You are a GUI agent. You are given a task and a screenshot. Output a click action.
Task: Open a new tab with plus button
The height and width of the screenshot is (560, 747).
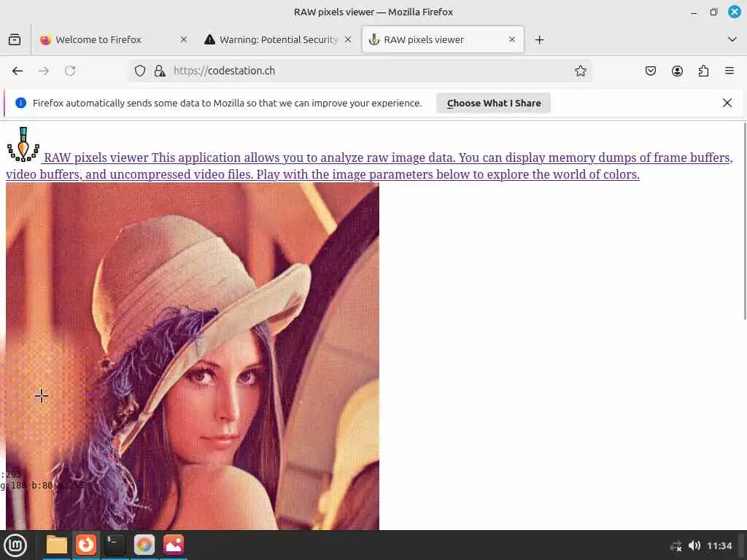pyautogui.click(x=539, y=39)
